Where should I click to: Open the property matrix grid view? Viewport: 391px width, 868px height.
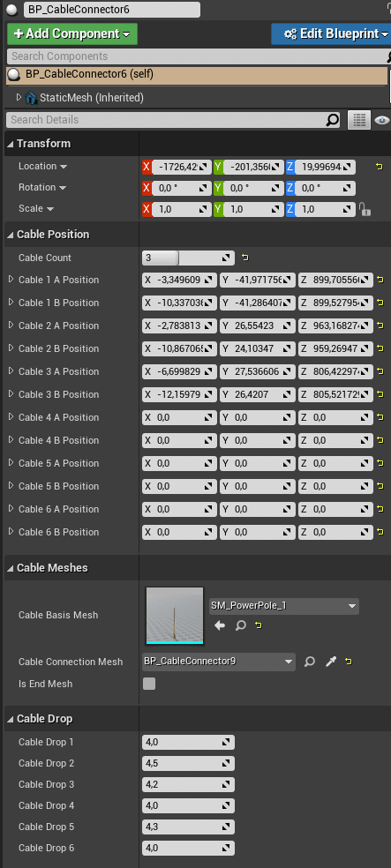coord(359,120)
